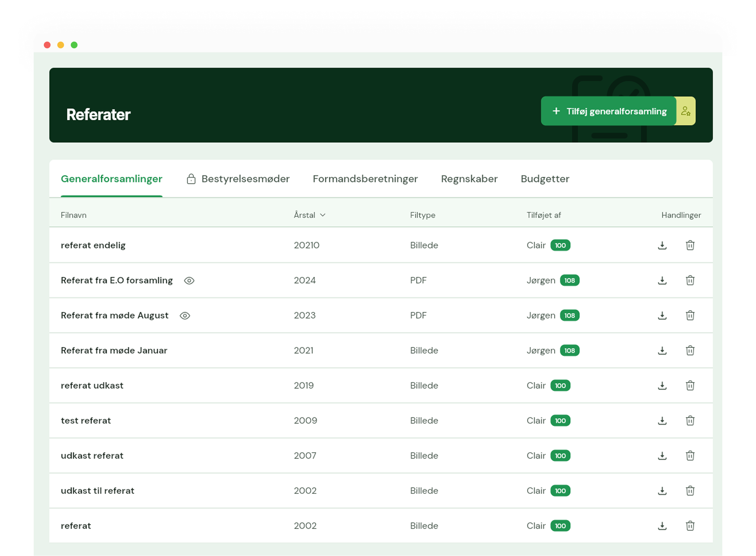Delete 'Referat fra møde August' row
The height and width of the screenshot is (556, 756).
point(690,315)
